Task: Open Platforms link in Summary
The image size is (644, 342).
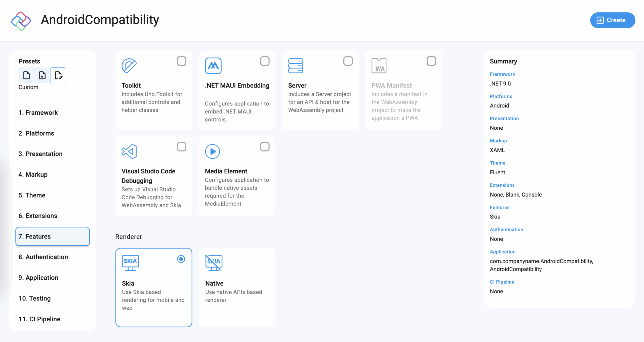Action: tap(501, 96)
